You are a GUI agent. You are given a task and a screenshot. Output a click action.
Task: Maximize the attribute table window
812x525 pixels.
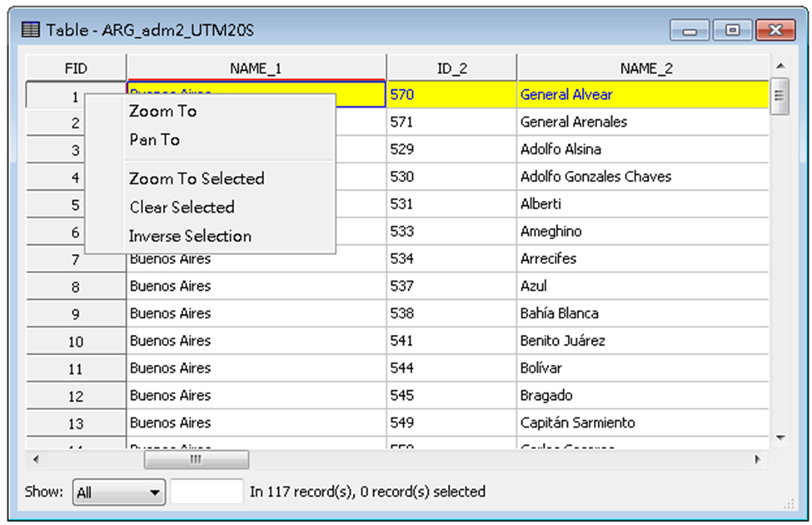point(733,31)
